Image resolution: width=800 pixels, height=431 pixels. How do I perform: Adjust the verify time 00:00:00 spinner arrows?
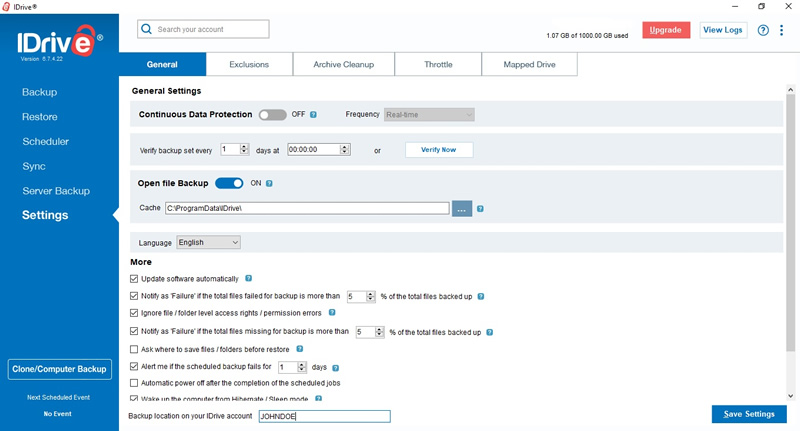345,149
